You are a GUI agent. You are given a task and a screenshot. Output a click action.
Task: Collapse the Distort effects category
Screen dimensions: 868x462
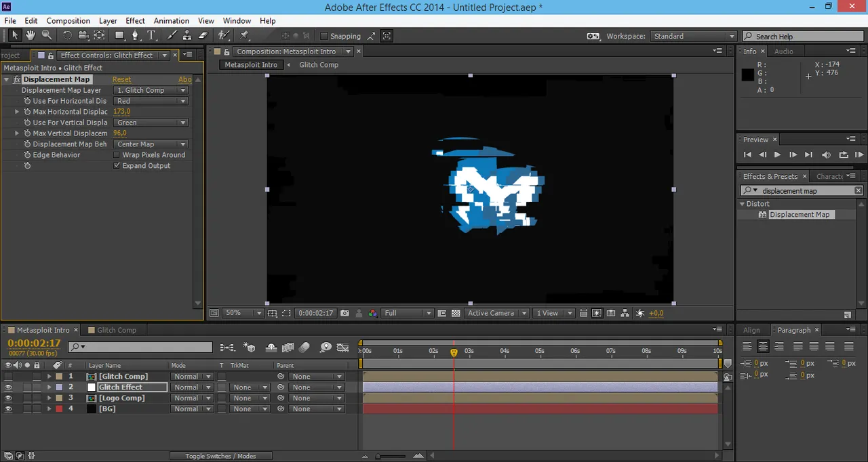[x=743, y=204]
